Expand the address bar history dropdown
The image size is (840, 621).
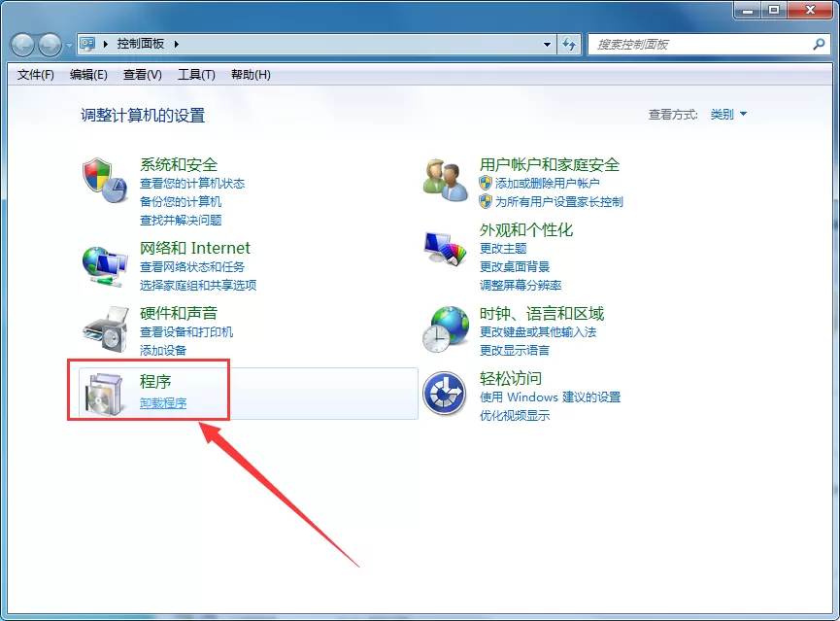547,45
